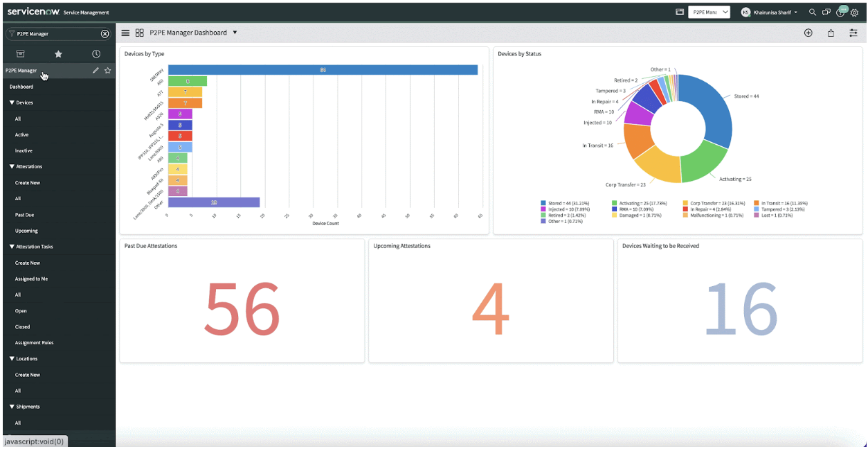Add a new widget with plus icon
This screenshot has width=868, height=449.
(x=808, y=33)
